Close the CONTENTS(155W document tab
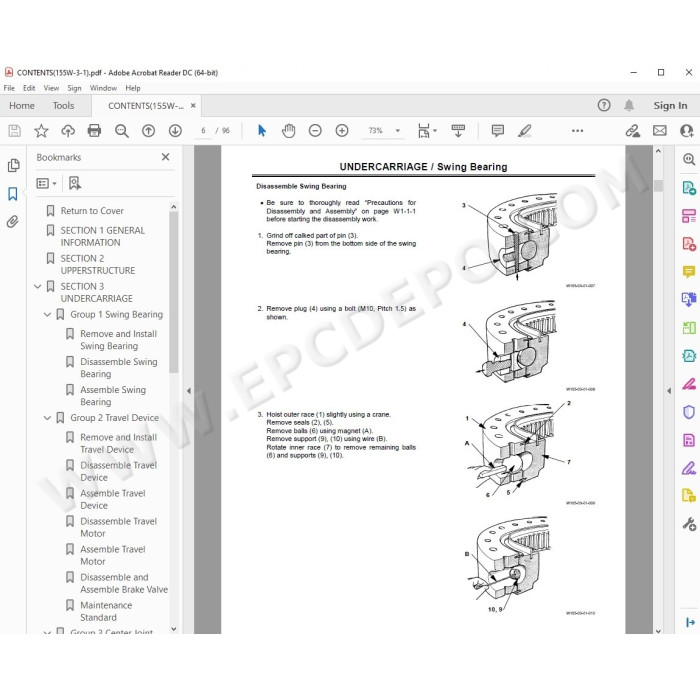The image size is (700, 700). tap(193, 105)
